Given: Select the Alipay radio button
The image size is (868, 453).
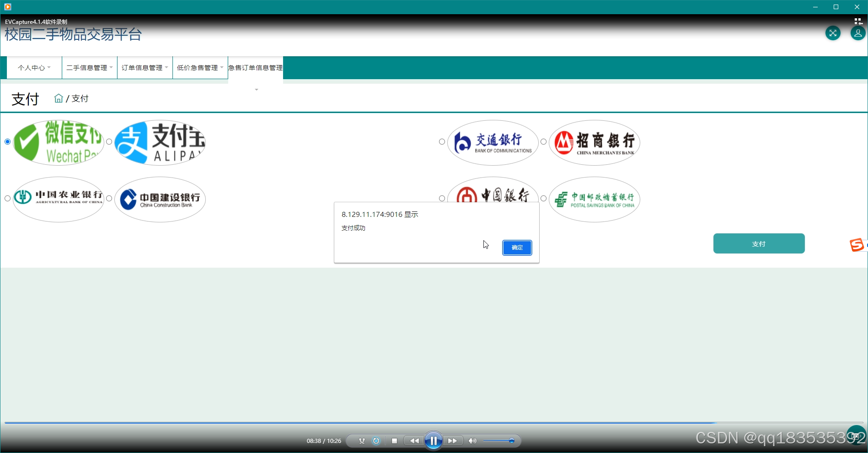Looking at the screenshot, I should pyautogui.click(x=109, y=142).
